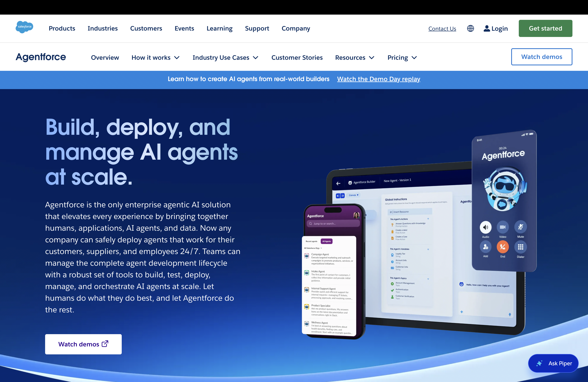Click the orange End call icon
Viewport: 588px width, 382px height.
pos(502,247)
